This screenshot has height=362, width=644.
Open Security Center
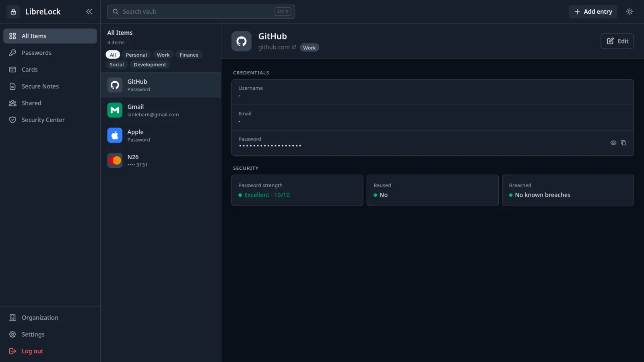(x=50, y=120)
